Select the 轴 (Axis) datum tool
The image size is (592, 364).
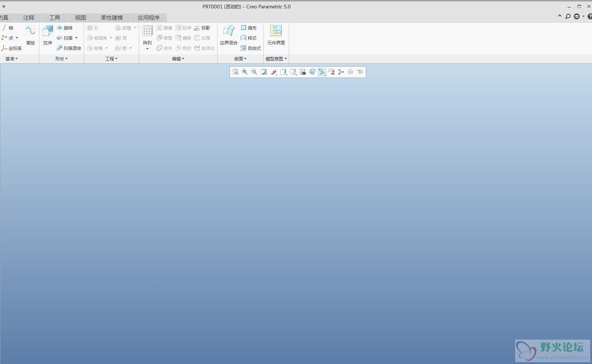[x=7, y=28]
